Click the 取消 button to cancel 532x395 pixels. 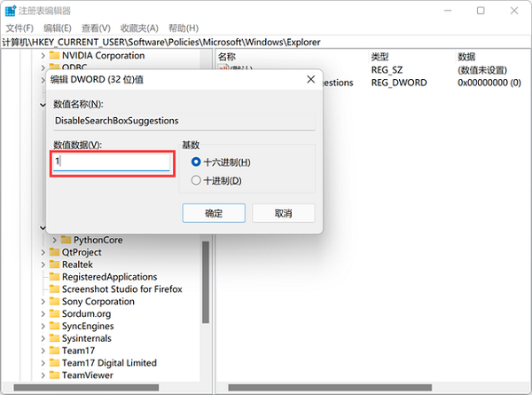283,214
